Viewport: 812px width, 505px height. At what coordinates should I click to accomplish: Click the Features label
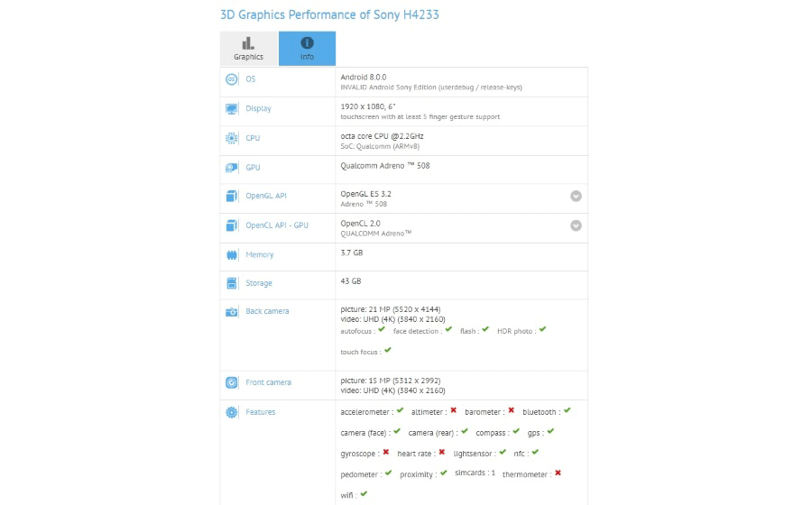tap(261, 412)
